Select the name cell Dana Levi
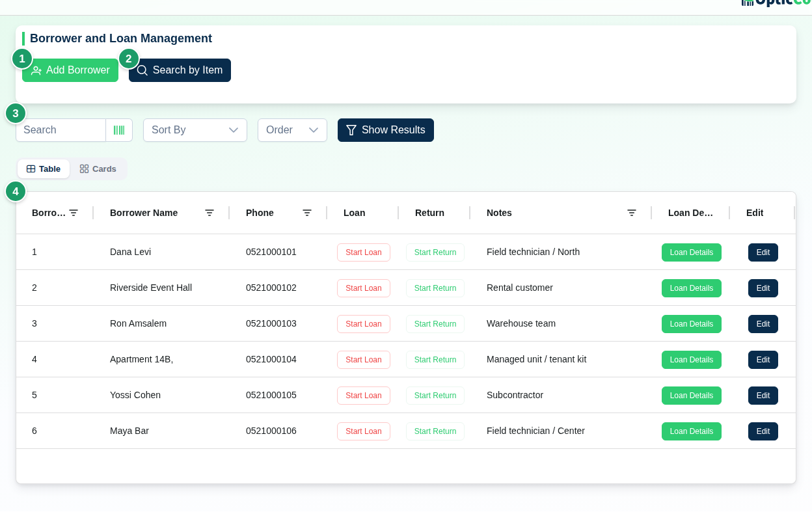This screenshot has height=514, width=812. 130,252
